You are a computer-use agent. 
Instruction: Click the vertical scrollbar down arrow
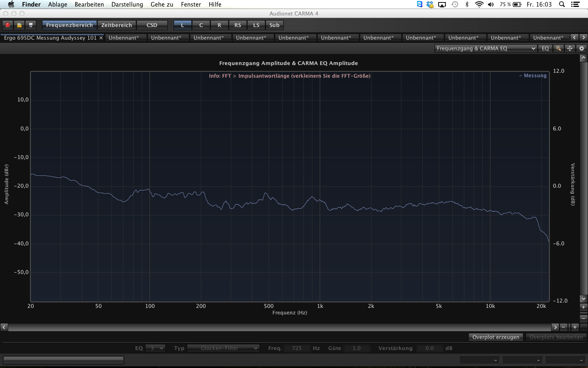[x=583, y=299]
